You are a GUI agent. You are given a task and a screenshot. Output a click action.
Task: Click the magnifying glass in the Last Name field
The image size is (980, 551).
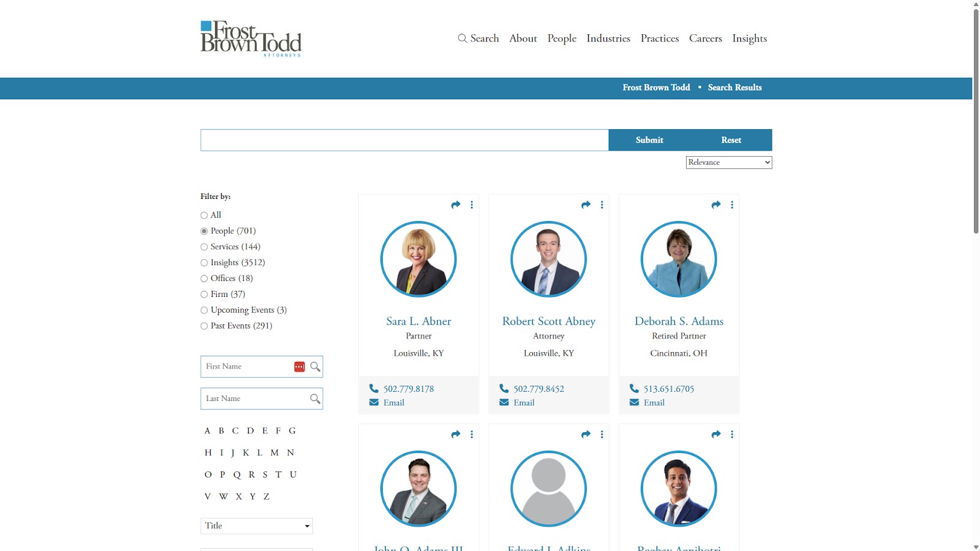click(315, 399)
